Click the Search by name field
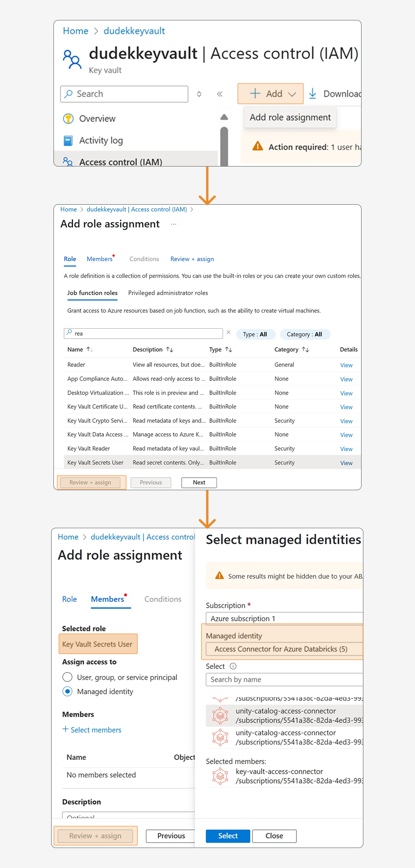The height and width of the screenshot is (868, 415). pos(284,679)
